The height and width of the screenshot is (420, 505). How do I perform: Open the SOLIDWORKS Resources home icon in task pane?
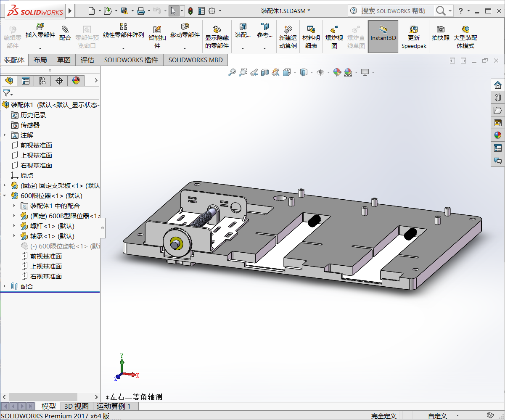coord(498,85)
